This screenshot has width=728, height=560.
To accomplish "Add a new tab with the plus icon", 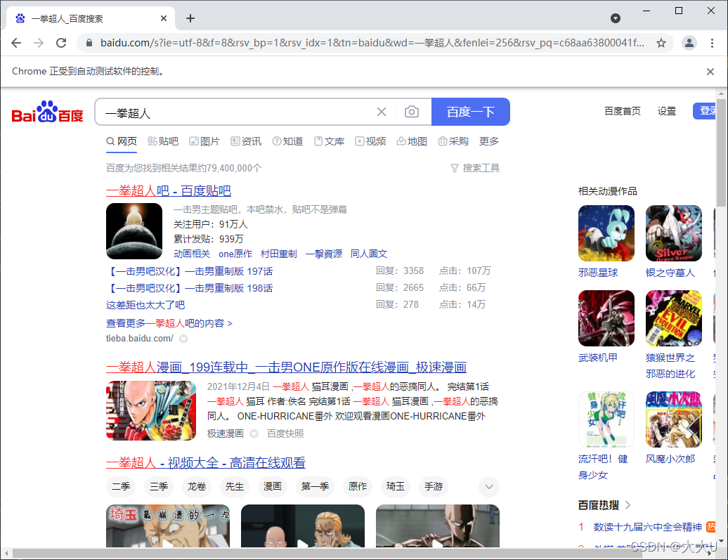I will [x=190, y=18].
